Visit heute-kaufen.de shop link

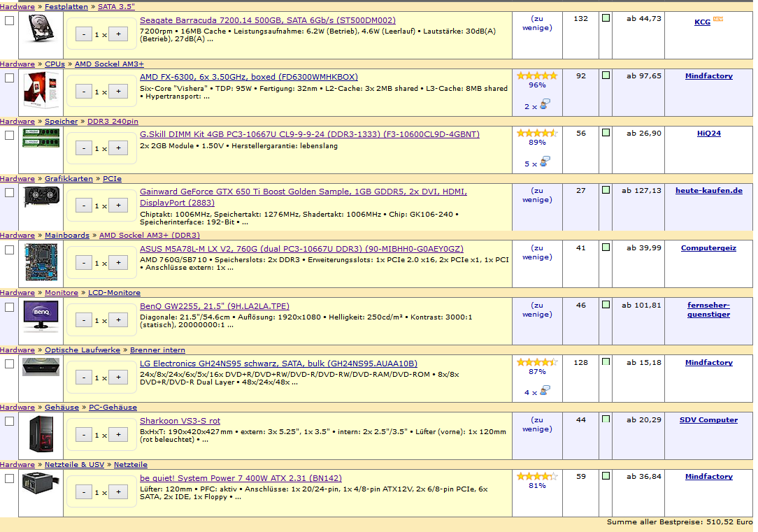(x=708, y=190)
